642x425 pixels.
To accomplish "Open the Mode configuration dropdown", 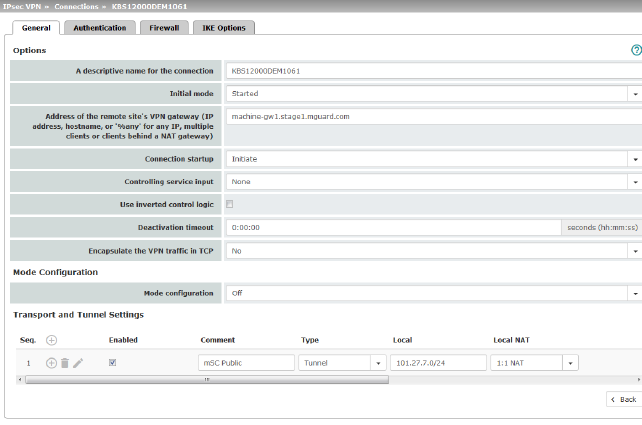I will pos(635,294).
